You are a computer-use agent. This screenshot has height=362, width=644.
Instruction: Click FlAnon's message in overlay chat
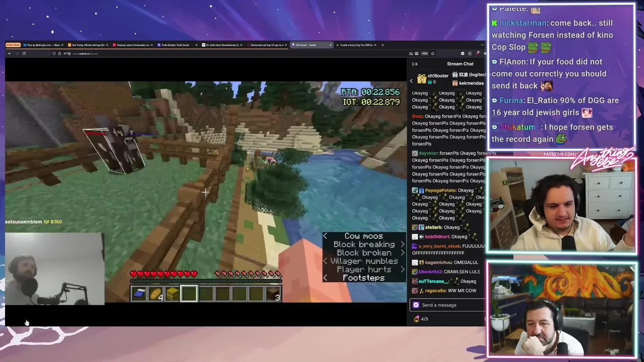[549, 73]
